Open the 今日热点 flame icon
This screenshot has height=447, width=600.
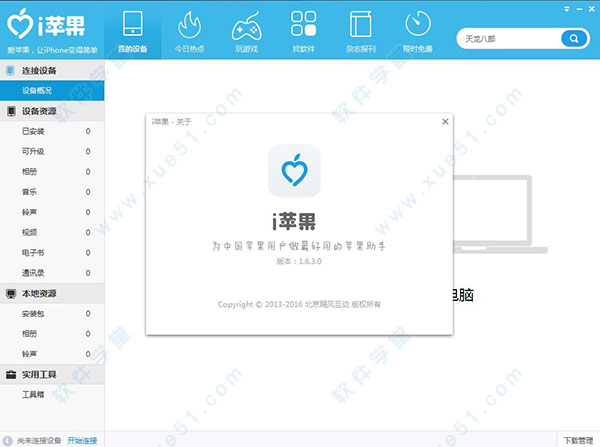[x=189, y=25]
